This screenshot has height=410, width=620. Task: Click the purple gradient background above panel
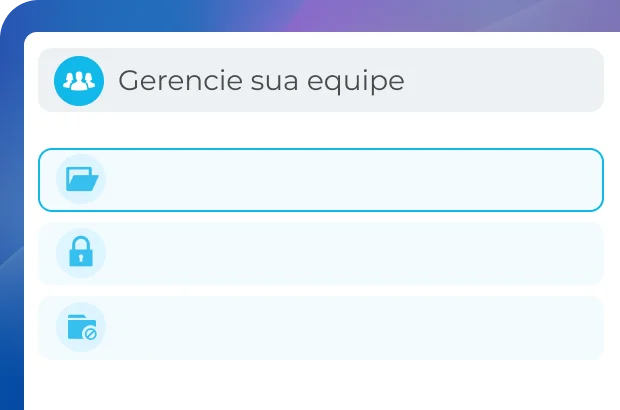pyautogui.click(x=400, y=14)
